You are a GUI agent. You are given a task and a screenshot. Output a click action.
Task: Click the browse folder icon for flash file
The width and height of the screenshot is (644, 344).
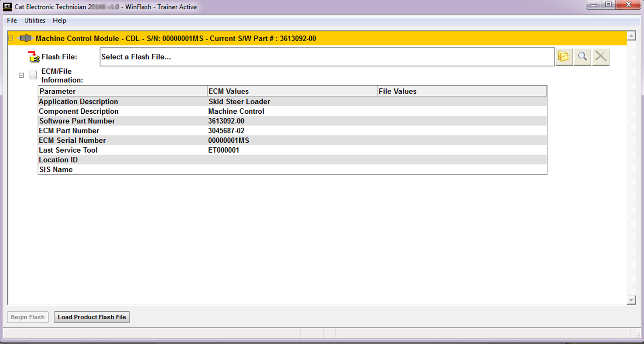point(564,57)
